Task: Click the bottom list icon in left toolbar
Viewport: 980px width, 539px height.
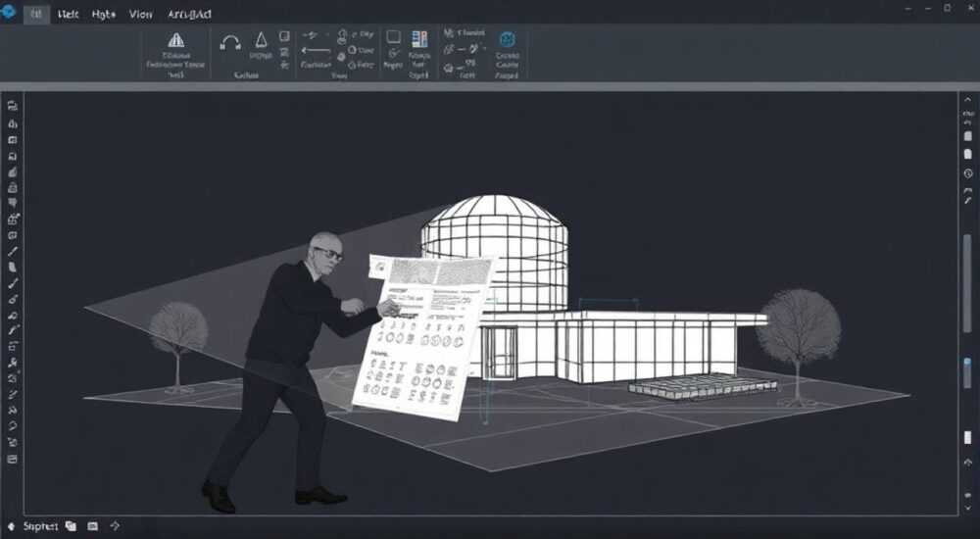Action: click(x=12, y=459)
